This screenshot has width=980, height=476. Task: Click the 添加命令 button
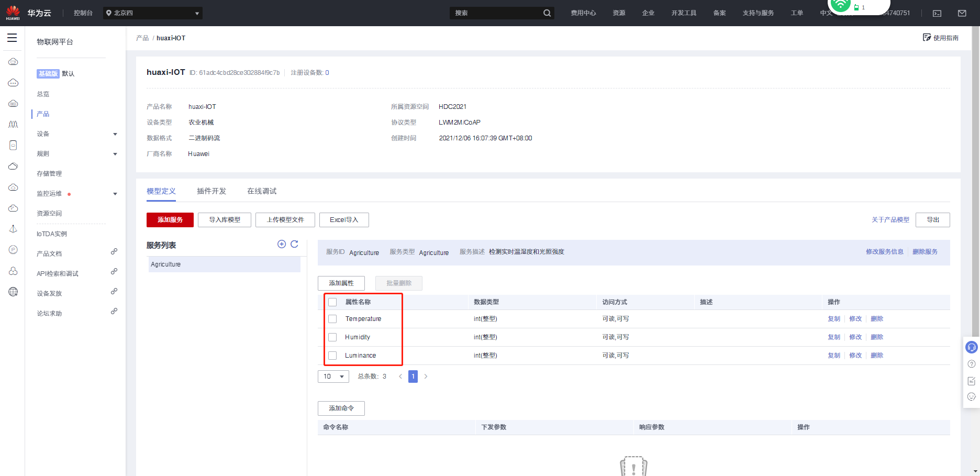341,408
